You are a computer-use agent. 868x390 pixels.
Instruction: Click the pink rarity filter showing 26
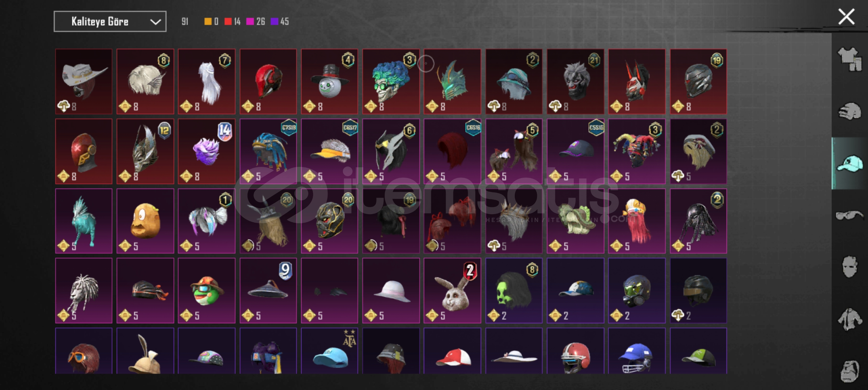(x=255, y=21)
